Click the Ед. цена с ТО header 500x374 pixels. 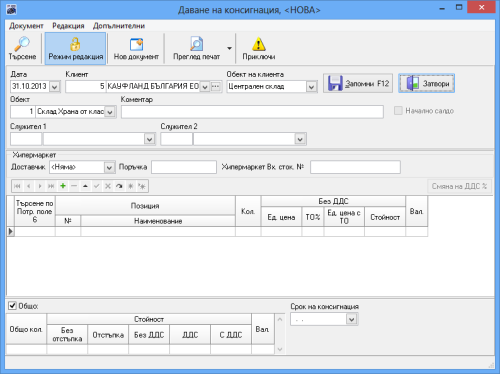(x=344, y=217)
